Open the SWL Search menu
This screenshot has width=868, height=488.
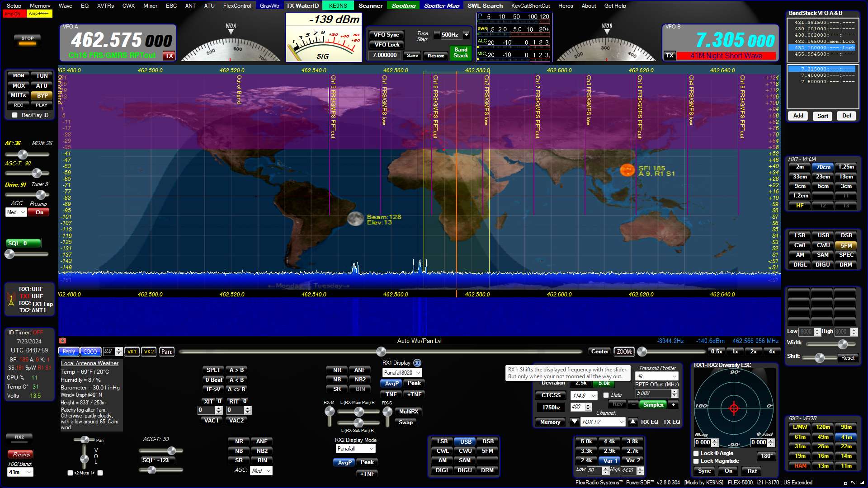coord(485,6)
